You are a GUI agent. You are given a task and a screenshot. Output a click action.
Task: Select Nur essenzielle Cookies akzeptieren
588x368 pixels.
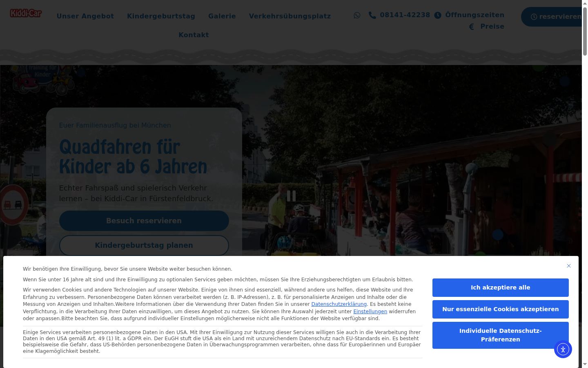[x=501, y=309]
